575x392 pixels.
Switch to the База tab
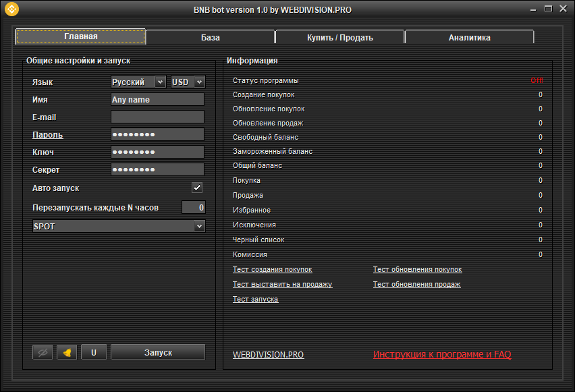point(210,38)
